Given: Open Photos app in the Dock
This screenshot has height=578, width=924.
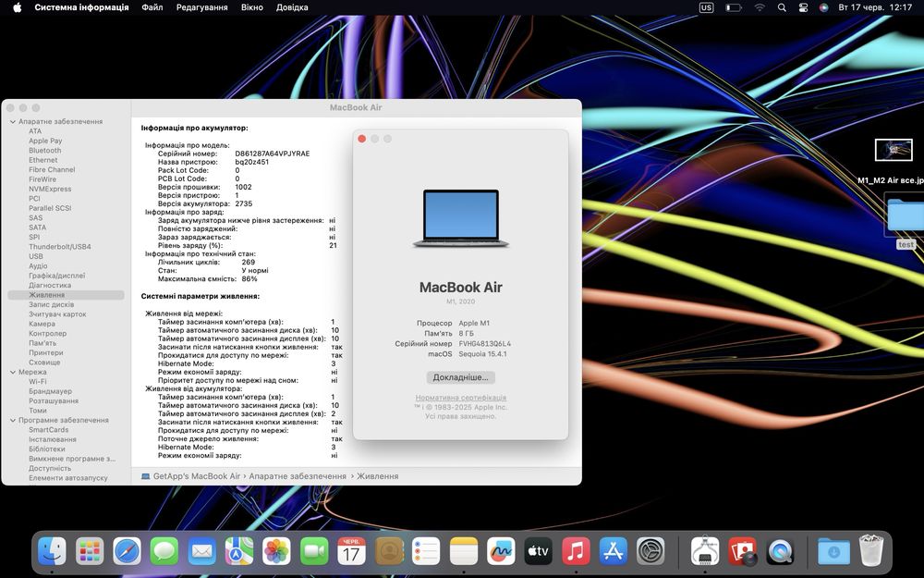Looking at the screenshot, I should tap(276, 551).
